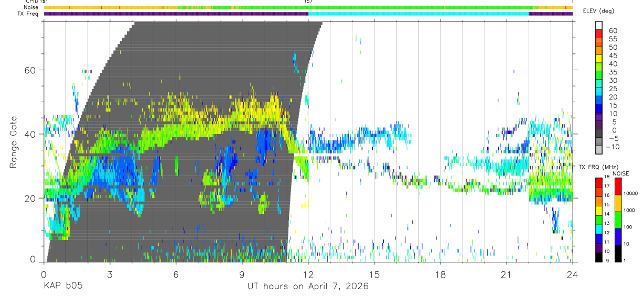Click the purple left section of the TX Freq strip
644x297 pixels.
point(176,14)
